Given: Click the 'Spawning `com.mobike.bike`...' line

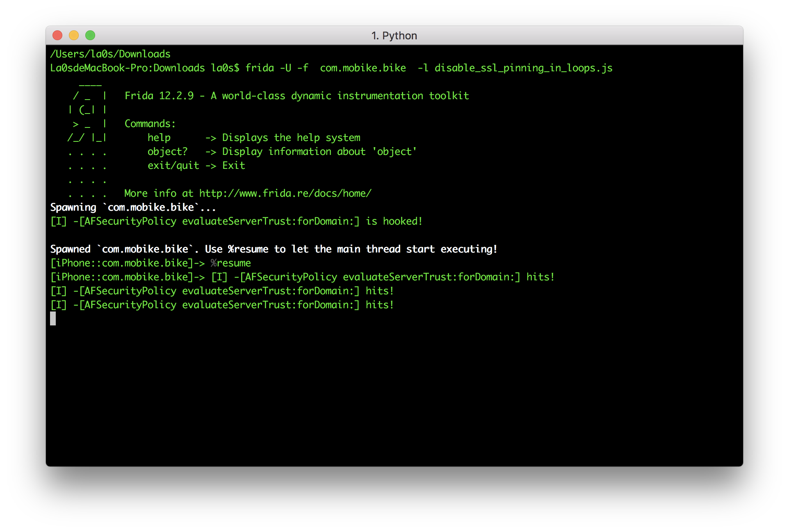Looking at the screenshot, I should tap(133, 207).
